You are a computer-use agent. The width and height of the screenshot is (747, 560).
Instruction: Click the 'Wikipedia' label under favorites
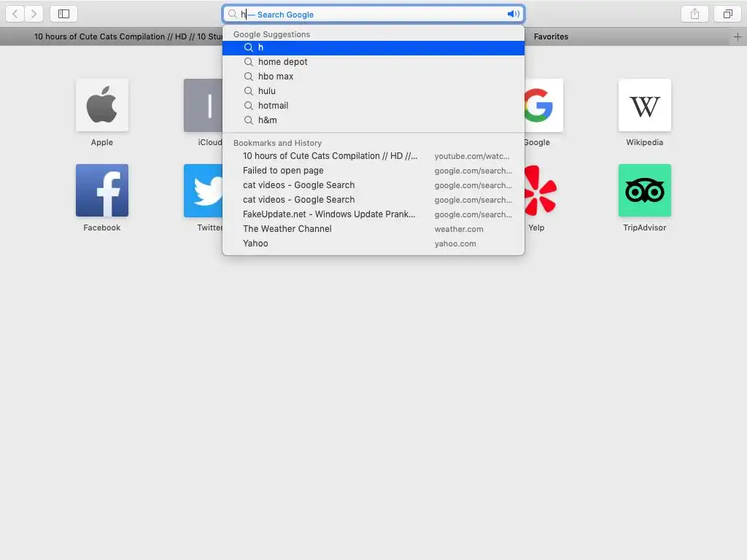[x=645, y=142]
